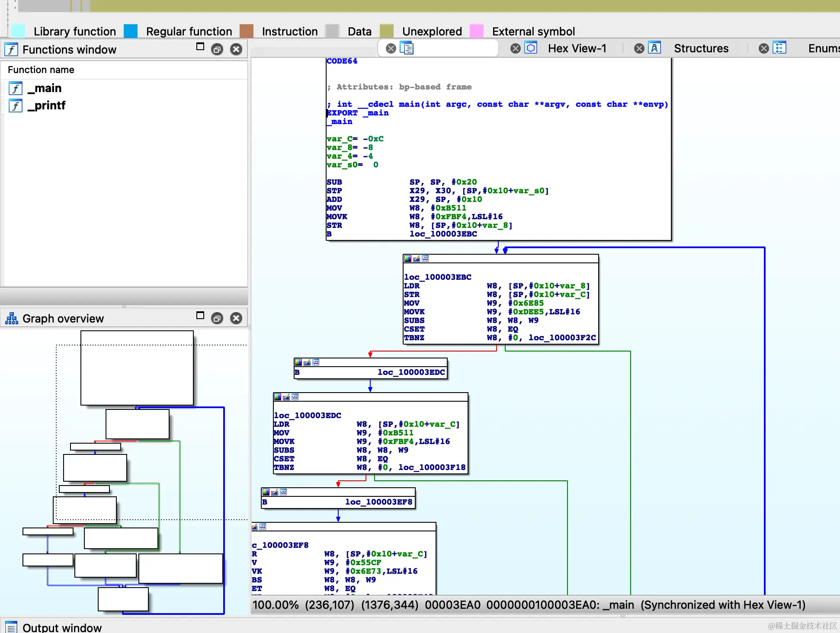
Task: Undock the Functions window with the restore button
Action: pyautogui.click(x=217, y=49)
